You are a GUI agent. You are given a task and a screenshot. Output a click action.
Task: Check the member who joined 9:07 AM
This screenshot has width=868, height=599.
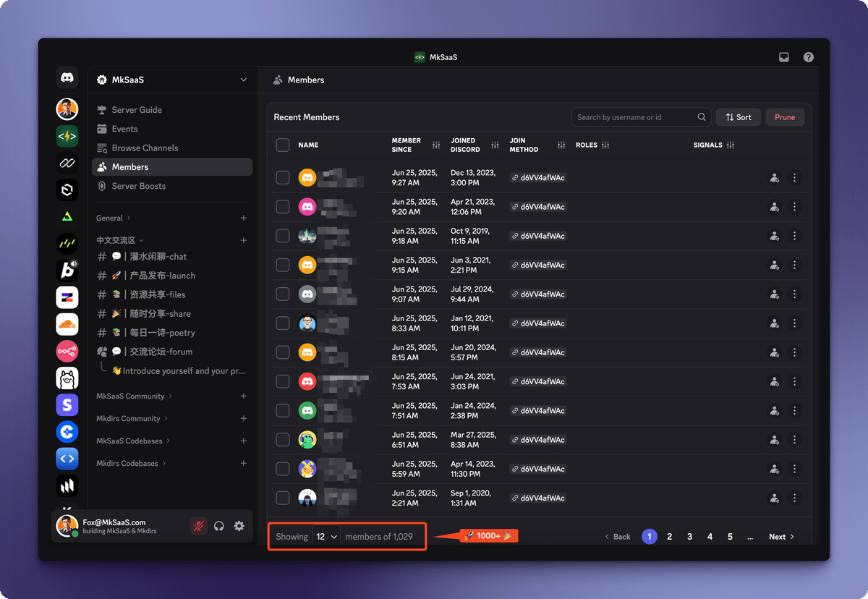[x=283, y=294]
